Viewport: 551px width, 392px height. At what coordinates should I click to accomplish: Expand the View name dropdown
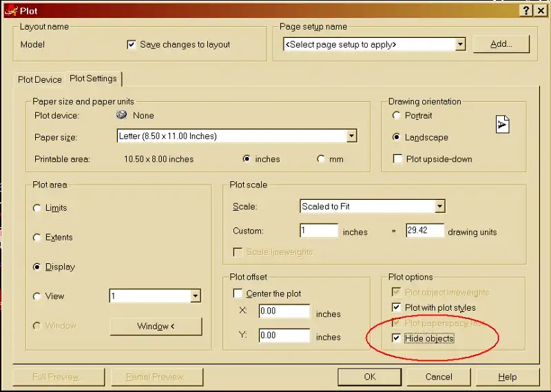point(196,296)
